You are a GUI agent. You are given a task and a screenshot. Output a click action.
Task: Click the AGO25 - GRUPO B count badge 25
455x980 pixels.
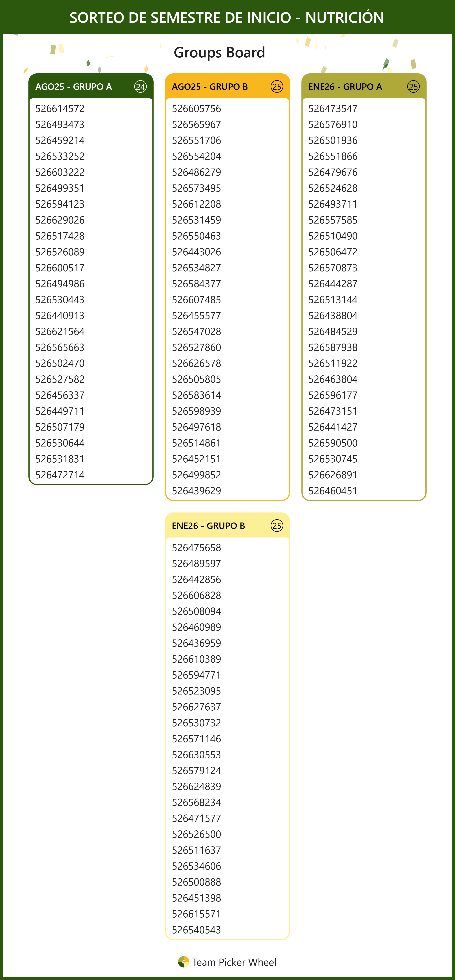pos(277,87)
